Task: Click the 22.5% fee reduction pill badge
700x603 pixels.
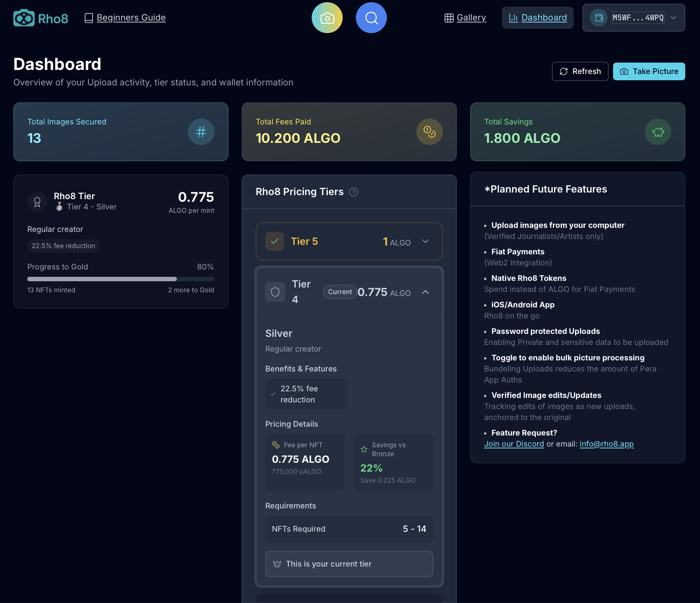Action: tap(63, 246)
